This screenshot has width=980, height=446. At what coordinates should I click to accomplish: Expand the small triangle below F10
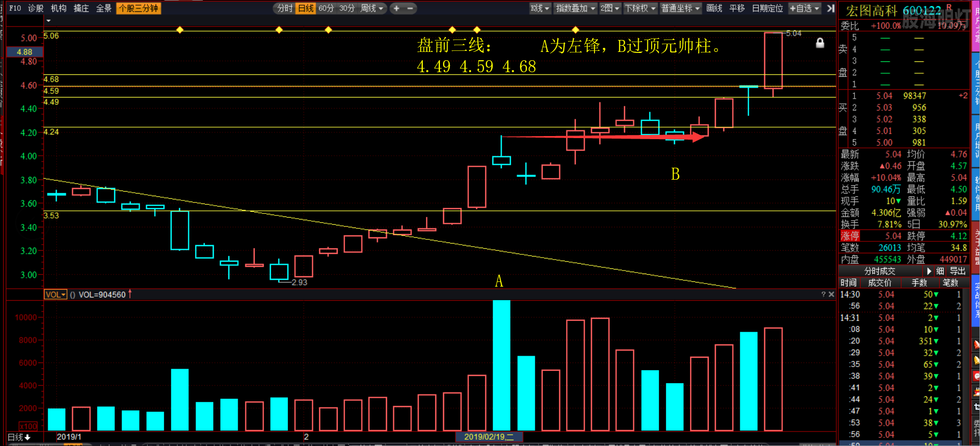[x=48, y=21]
